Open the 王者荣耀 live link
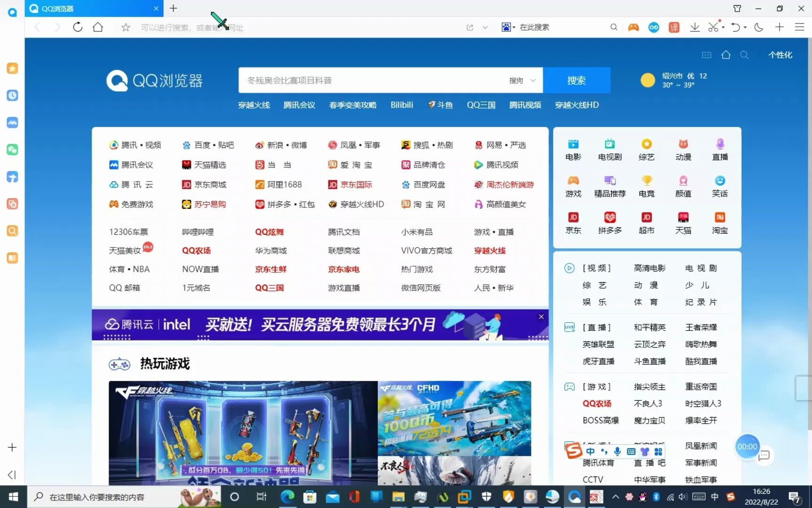 point(701,327)
